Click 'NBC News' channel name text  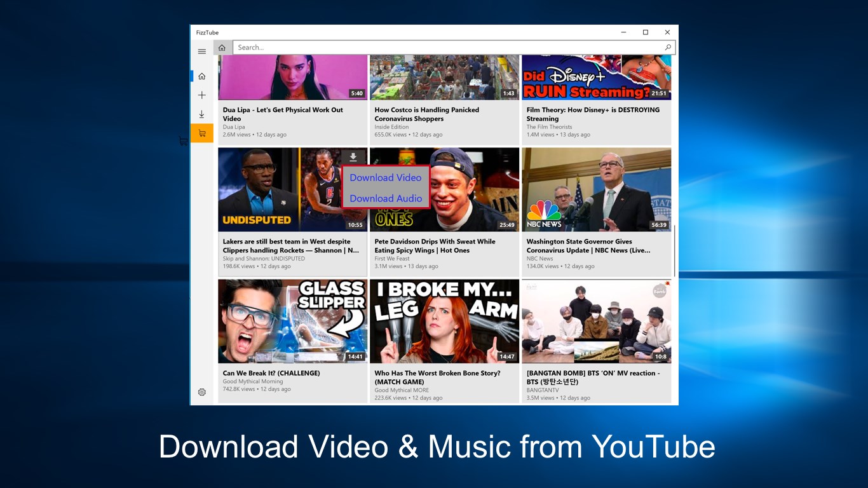click(x=540, y=259)
